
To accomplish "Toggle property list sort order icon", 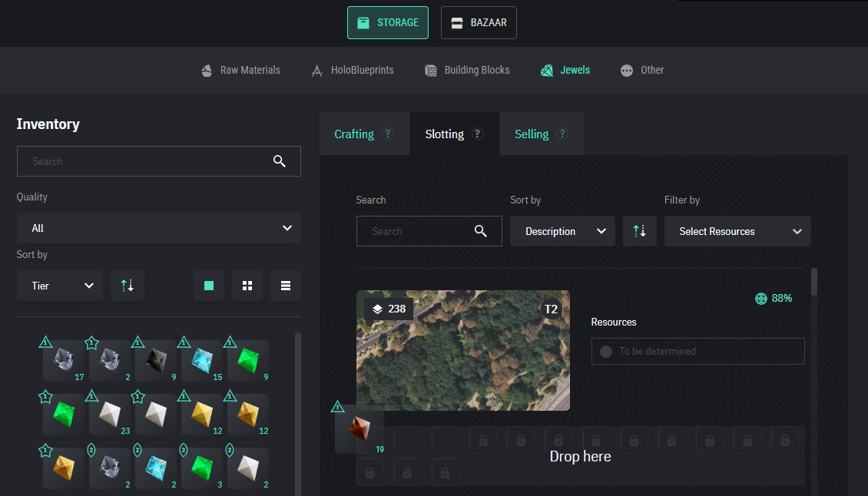I will [x=640, y=231].
